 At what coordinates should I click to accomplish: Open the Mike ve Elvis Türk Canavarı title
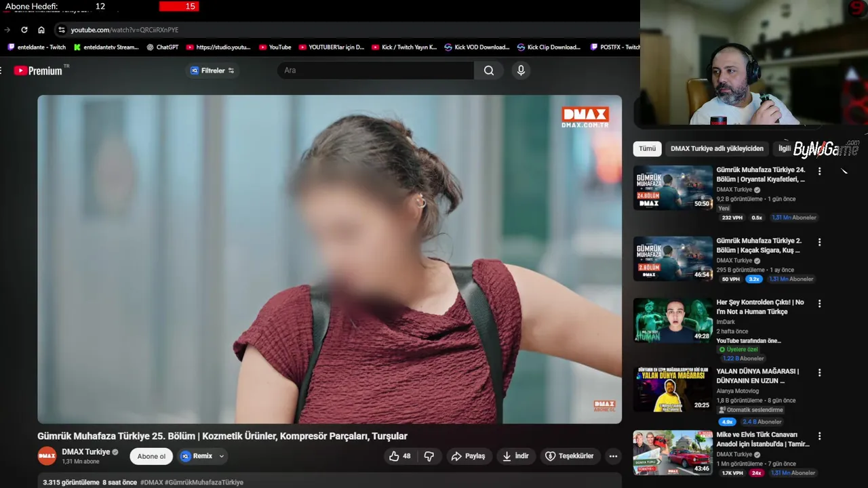pyautogui.click(x=763, y=439)
